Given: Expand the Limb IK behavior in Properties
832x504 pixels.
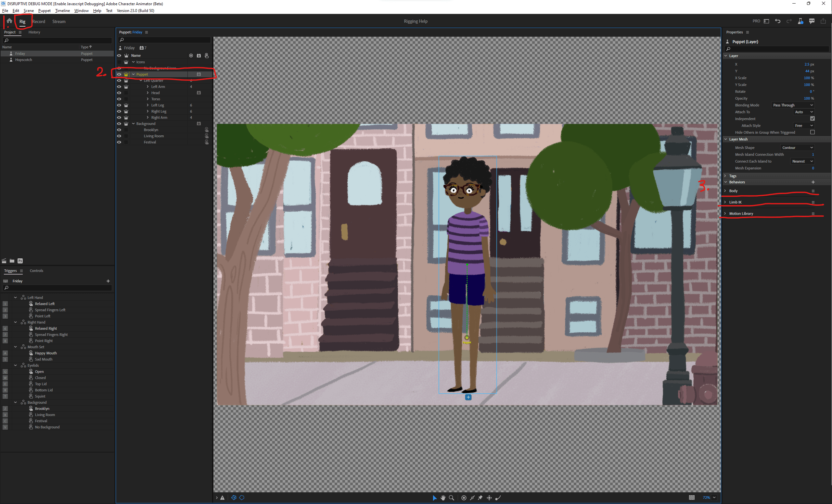Looking at the screenshot, I should click(x=726, y=202).
